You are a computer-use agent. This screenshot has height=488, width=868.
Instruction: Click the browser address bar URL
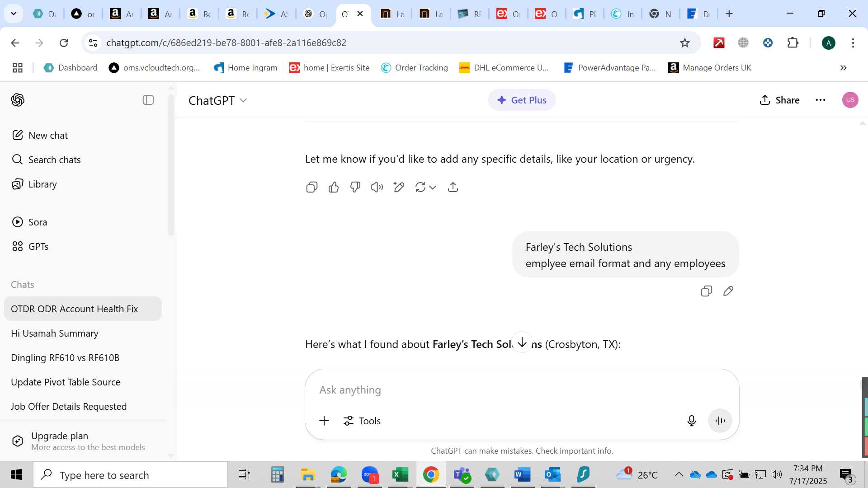(x=226, y=43)
